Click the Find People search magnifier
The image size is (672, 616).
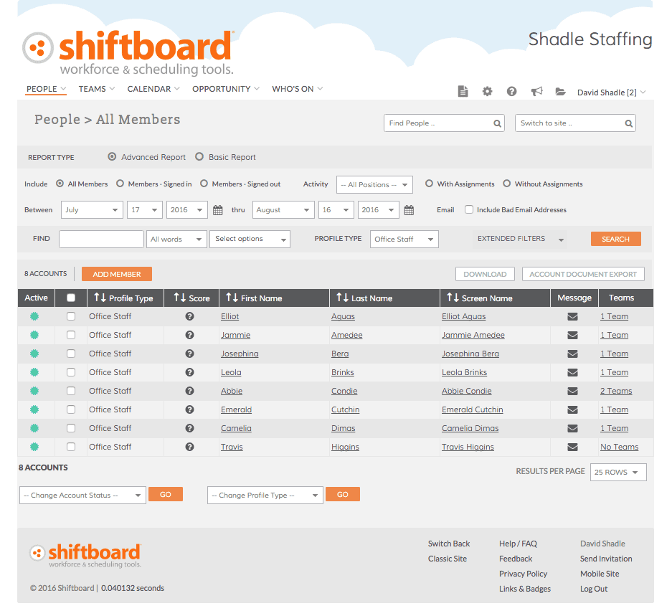[497, 123]
